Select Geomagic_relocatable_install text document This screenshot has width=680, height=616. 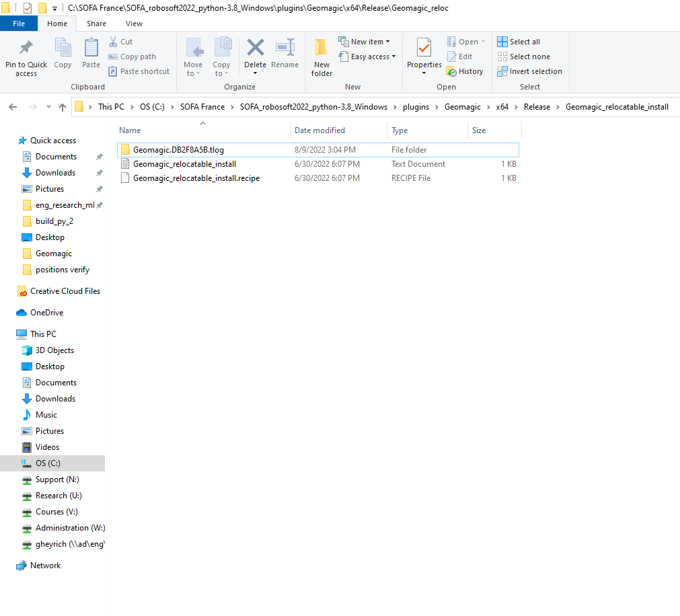pos(318,164)
